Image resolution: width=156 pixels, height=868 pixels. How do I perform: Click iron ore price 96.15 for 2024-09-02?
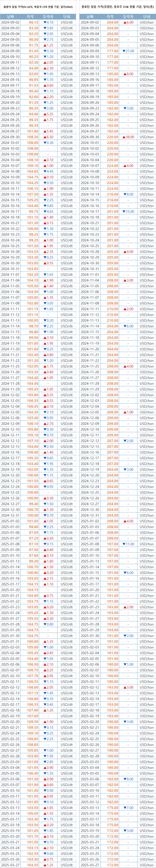click(x=34, y=22)
